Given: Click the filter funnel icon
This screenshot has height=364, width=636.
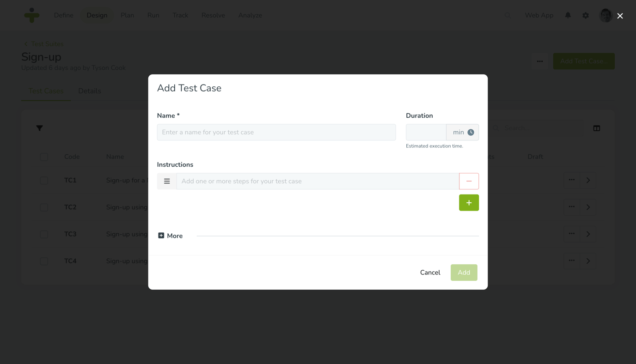Looking at the screenshot, I should (x=39, y=128).
